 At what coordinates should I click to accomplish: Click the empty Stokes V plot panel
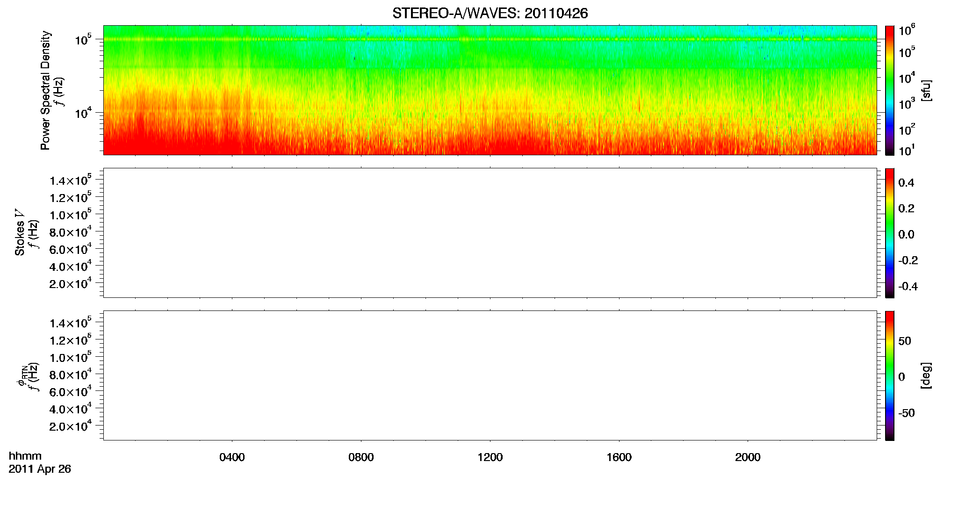pyautogui.click(x=490, y=233)
